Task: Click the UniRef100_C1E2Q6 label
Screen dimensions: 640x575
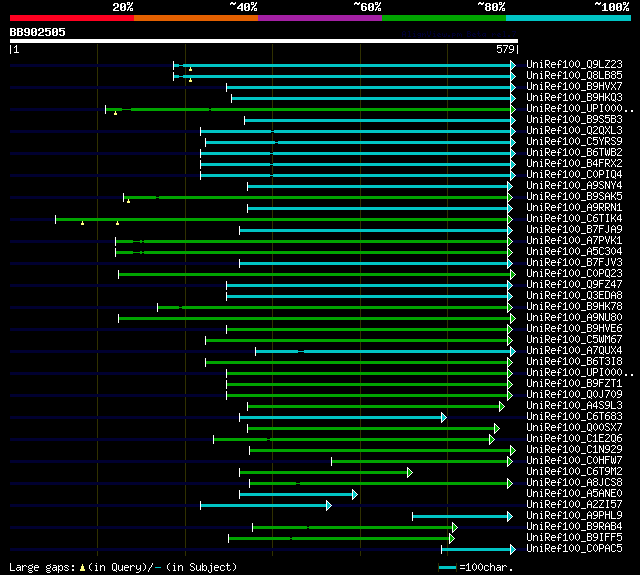Action: pos(574,439)
